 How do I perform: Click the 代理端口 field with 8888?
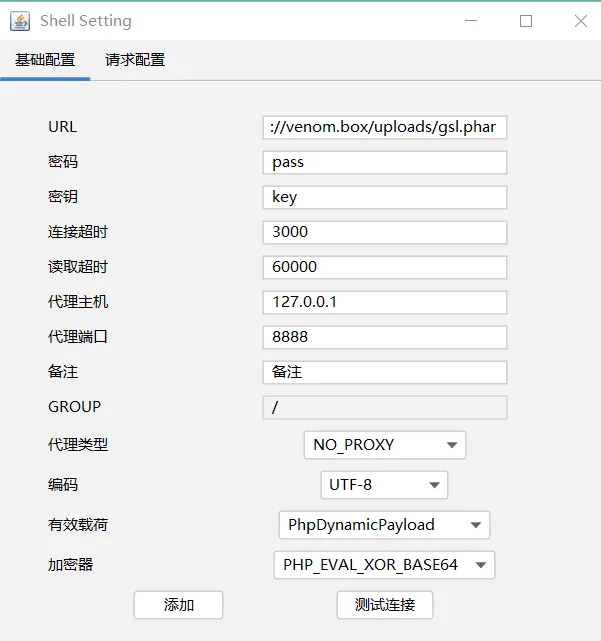(x=385, y=337)
